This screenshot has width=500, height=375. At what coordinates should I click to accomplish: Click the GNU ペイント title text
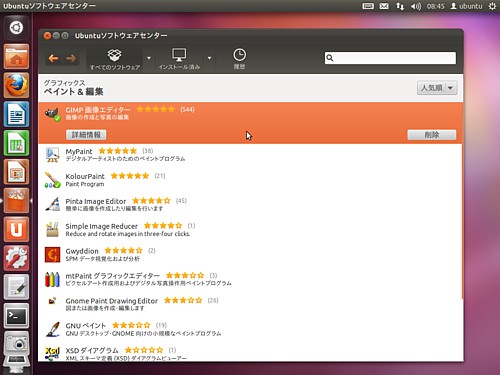click(86, 326)
